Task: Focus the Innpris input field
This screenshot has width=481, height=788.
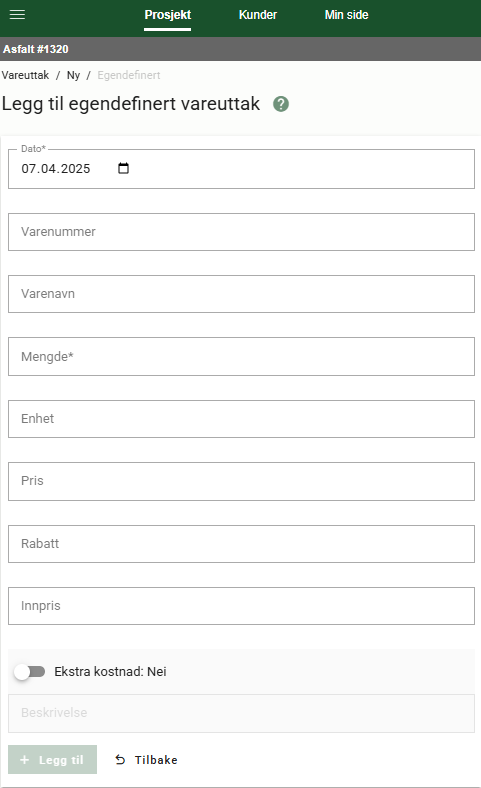Action: pyautogui.click(x=241, y=606)
